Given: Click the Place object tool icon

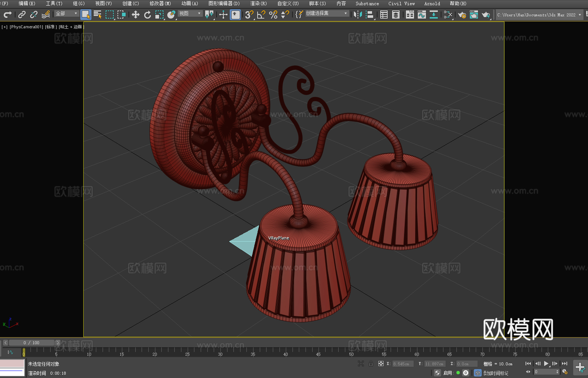Looking at the screenshot, I should 171,14.
